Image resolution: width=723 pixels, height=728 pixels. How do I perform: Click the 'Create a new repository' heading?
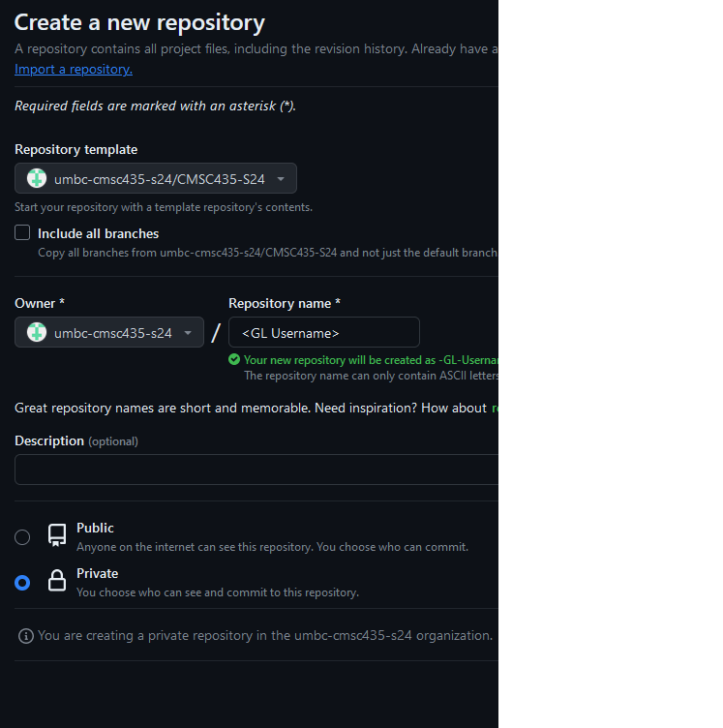point(139,22)
